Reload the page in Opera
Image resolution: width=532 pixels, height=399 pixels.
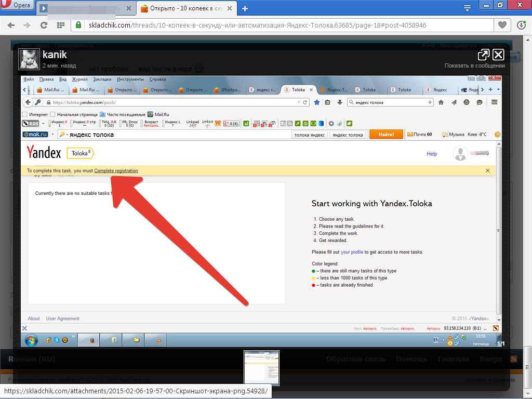click(44, 25)
